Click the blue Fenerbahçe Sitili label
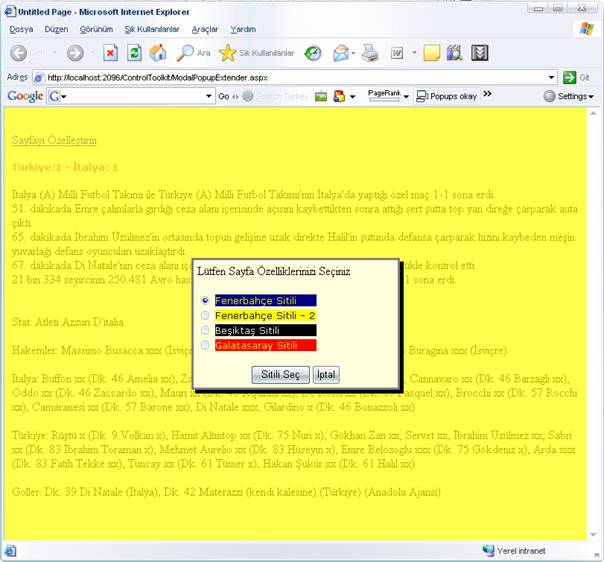Viewport: 604px width, 562px height. [266, 300]
